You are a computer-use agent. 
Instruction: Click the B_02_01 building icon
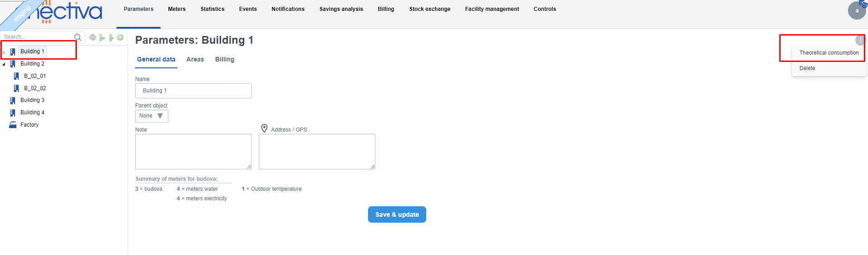tap(16, 76)
